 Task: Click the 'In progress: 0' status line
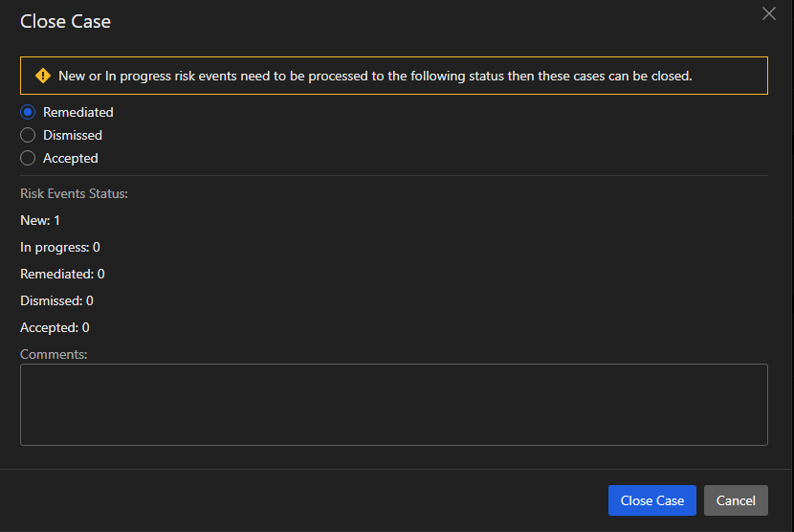[x=60, y=247]
